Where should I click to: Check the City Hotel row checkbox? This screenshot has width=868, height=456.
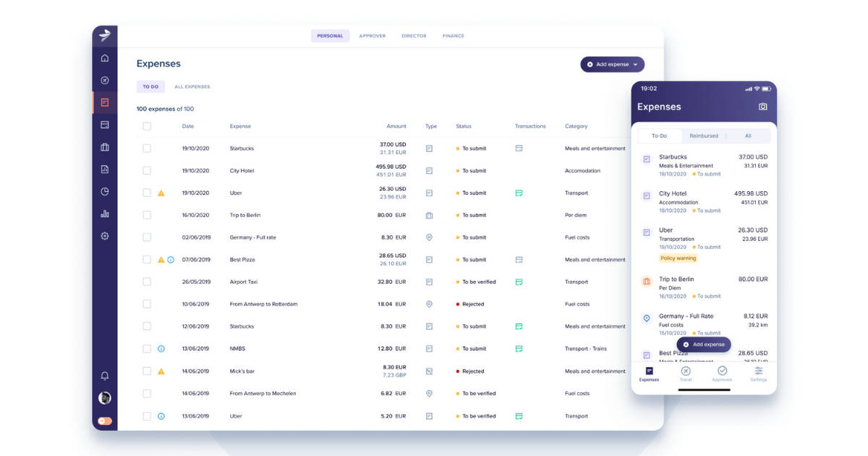(x=147, y=171)
